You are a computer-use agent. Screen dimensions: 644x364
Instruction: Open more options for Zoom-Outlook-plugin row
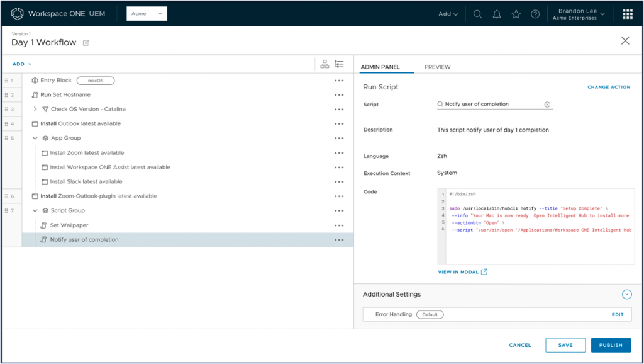[x=339, y=196]
